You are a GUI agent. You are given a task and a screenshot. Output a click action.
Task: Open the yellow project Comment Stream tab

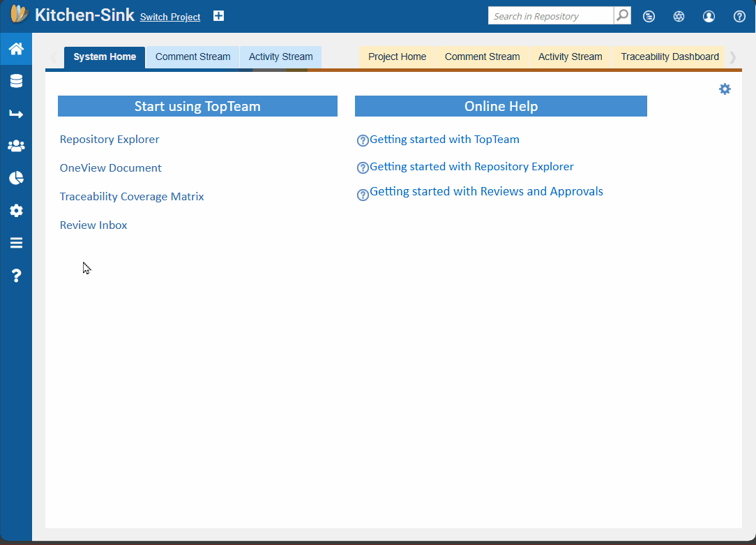[x=482, y=57]
